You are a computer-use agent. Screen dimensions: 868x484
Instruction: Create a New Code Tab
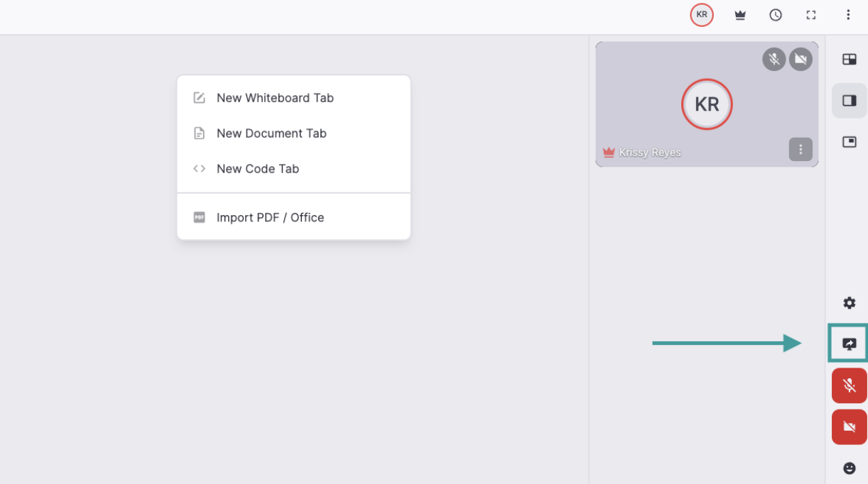pos(258,169)
